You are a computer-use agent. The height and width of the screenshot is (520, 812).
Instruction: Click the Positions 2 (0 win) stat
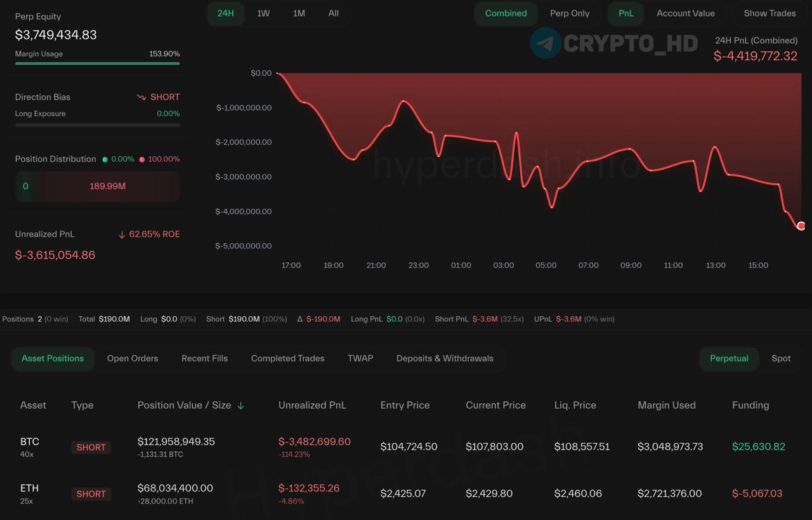coord(35,319)
